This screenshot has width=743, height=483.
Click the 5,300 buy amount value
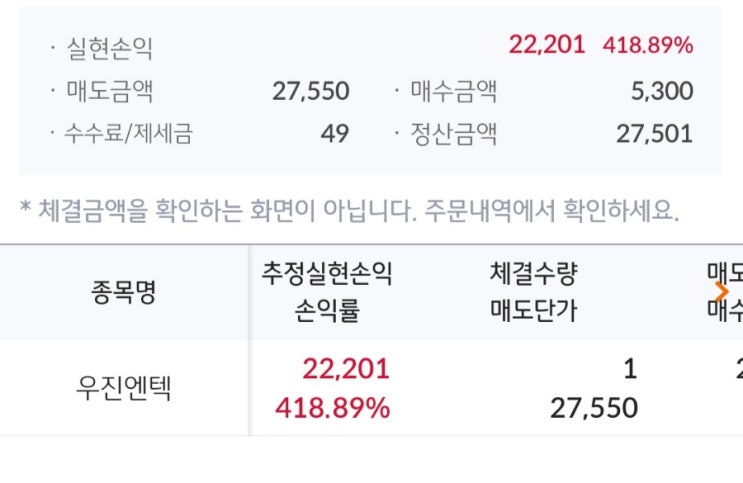pos(662,91)
